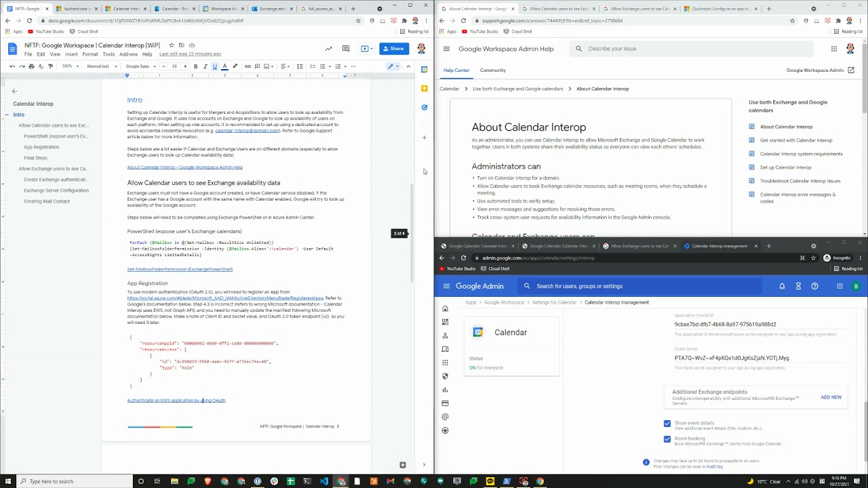
Task: Click the Share button in Docs
Action: tap(394, 49)
